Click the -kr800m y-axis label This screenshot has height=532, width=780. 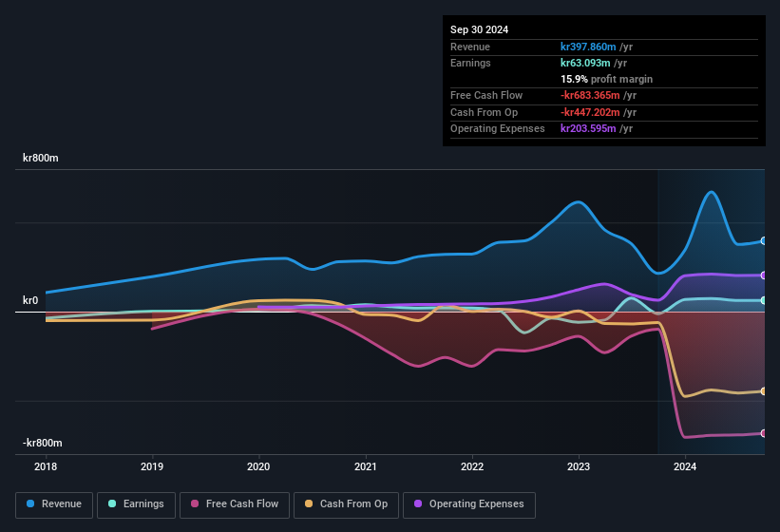(43, 443)
